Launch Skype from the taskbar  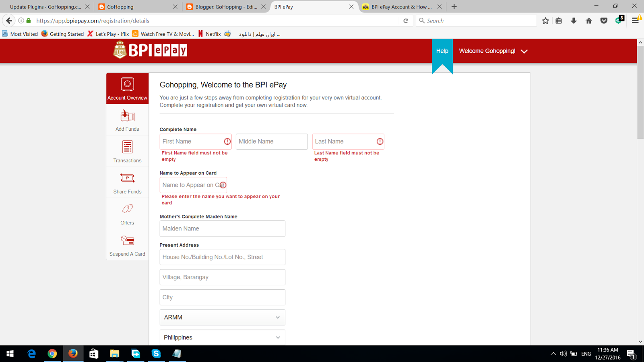[x=156, y=354]
